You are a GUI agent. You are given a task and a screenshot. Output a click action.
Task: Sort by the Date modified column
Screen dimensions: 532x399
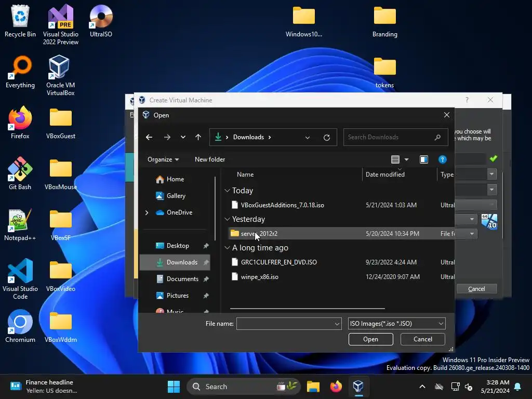pyautogui.click(x=385, y=175)
